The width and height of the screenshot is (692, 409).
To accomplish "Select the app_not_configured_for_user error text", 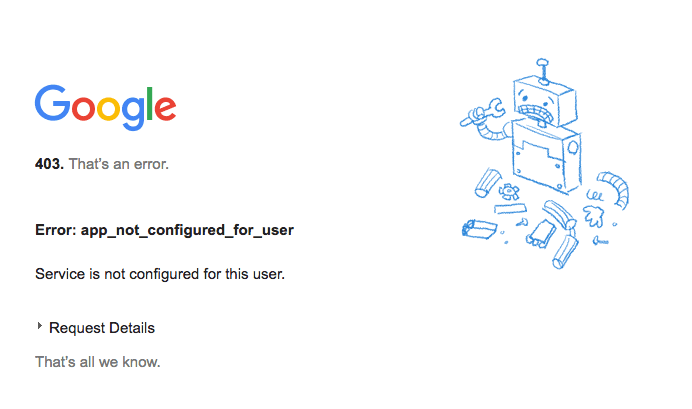I will [187, 230].
